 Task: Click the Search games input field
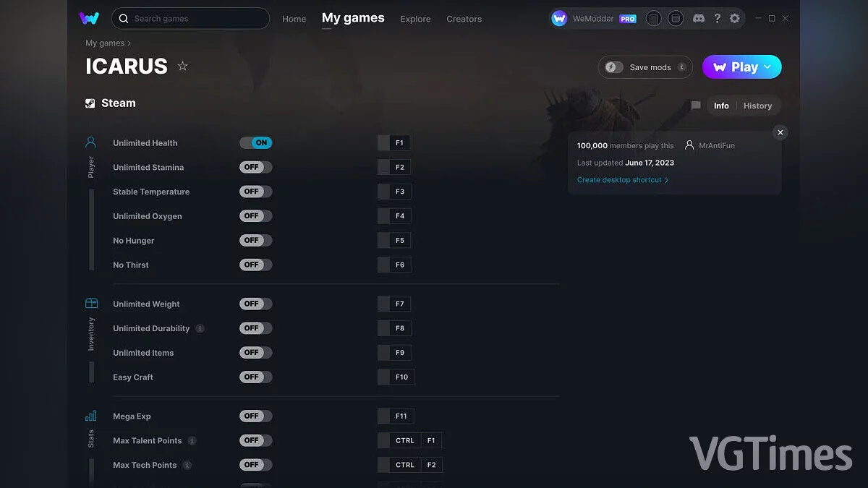[x=192, y=19]
